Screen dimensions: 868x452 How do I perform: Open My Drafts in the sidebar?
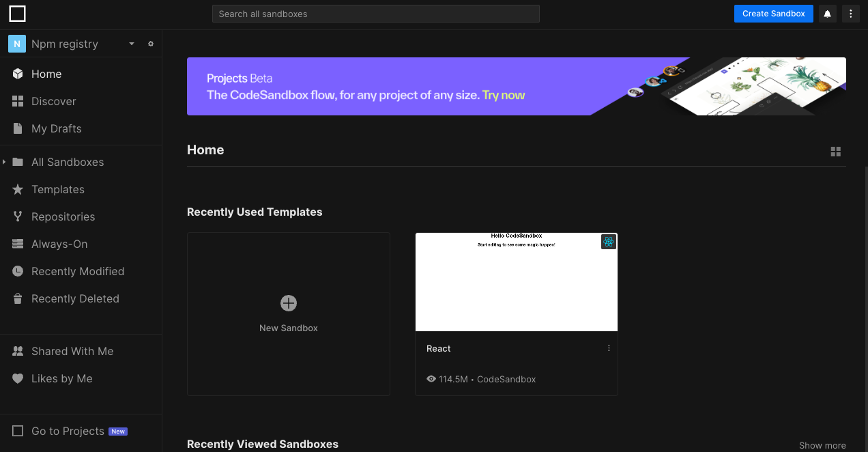pos(81,128)
